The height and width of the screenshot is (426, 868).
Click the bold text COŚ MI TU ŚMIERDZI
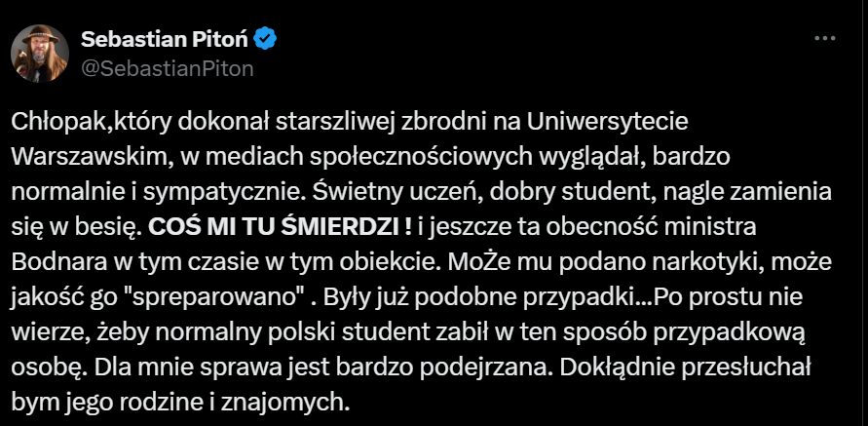pyautogui.click(x=280, y=227)
